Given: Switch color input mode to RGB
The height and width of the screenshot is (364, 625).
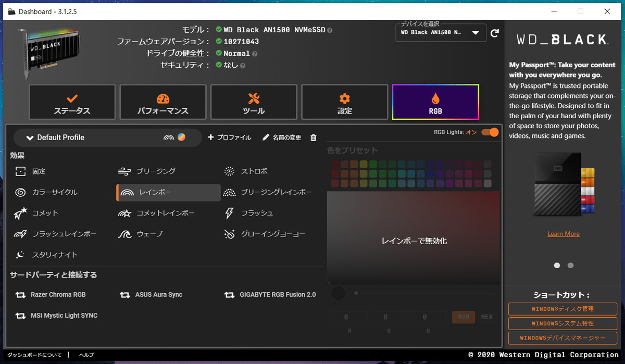Looking at the screenshot, I should (x=464, y=317).
